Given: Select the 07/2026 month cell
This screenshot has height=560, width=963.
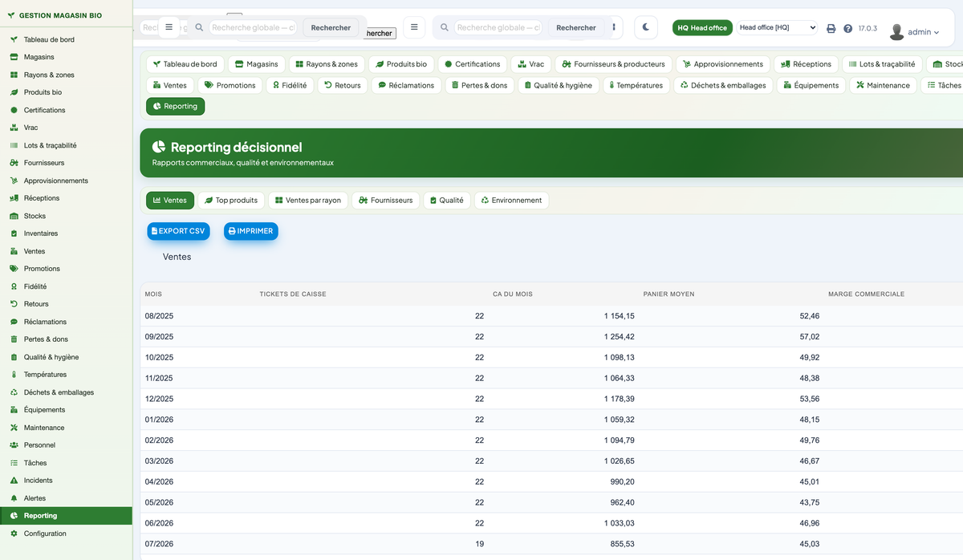Looking at the screenshot, I should (x=159, y=544).
